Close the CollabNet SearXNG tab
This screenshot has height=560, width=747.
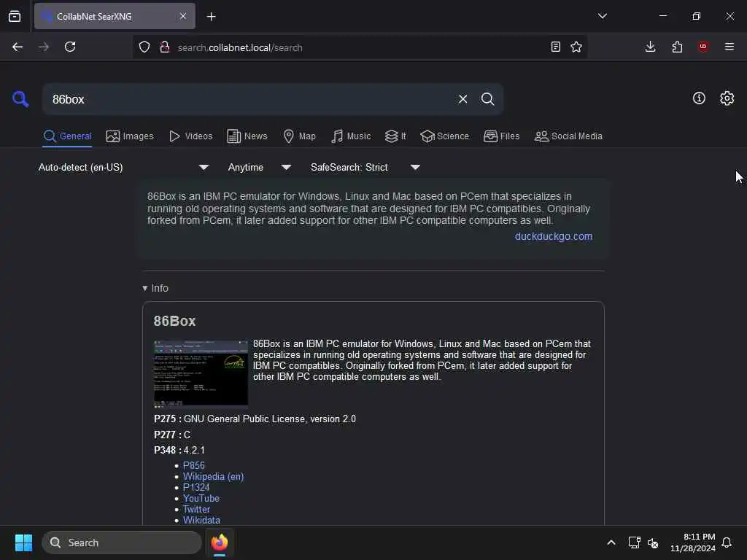point(183,16)
